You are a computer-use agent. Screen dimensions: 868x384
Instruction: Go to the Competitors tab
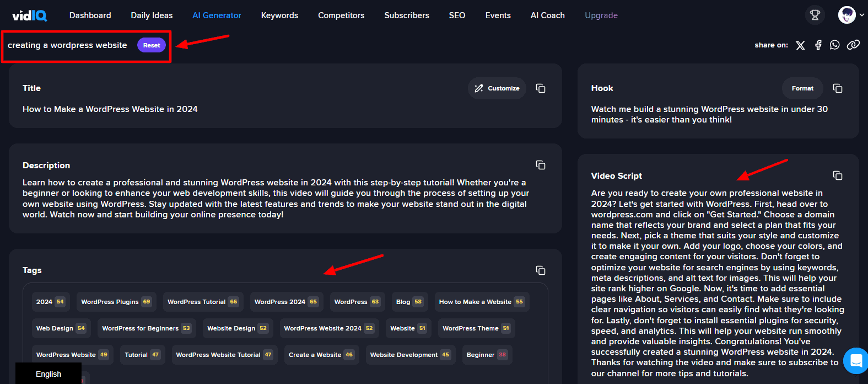[341, 15]
